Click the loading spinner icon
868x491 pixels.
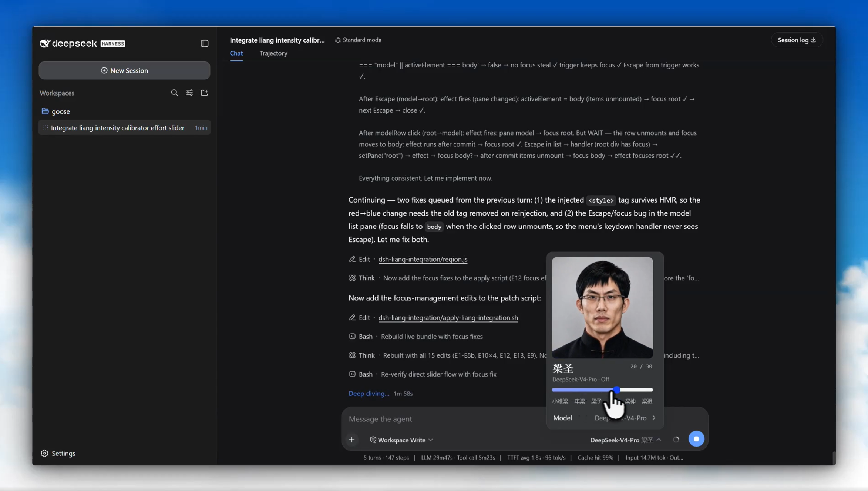(676, 440)
